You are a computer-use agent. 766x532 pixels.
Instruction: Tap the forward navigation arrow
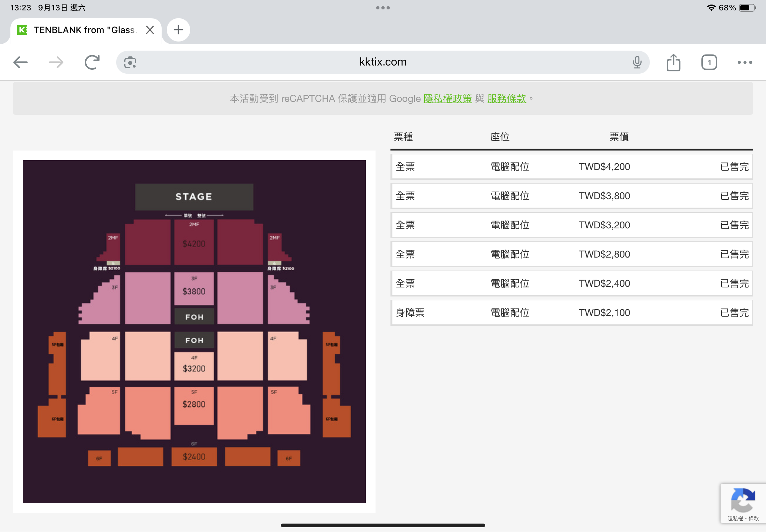pyautogui.click(x=56, y=62)
